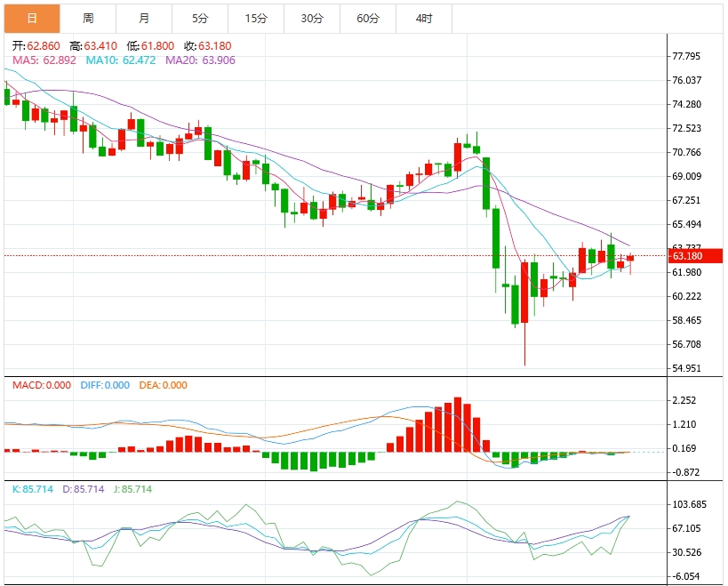Click the red 63.180 current price tag

[688, 256]
